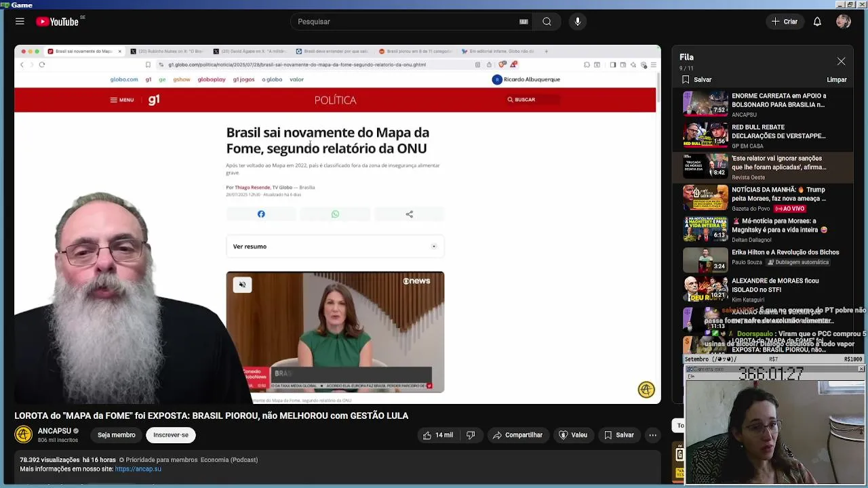Save video to playlist with Salvar
The height and width of the screenshot is (488, 868).
coord(619,435)
